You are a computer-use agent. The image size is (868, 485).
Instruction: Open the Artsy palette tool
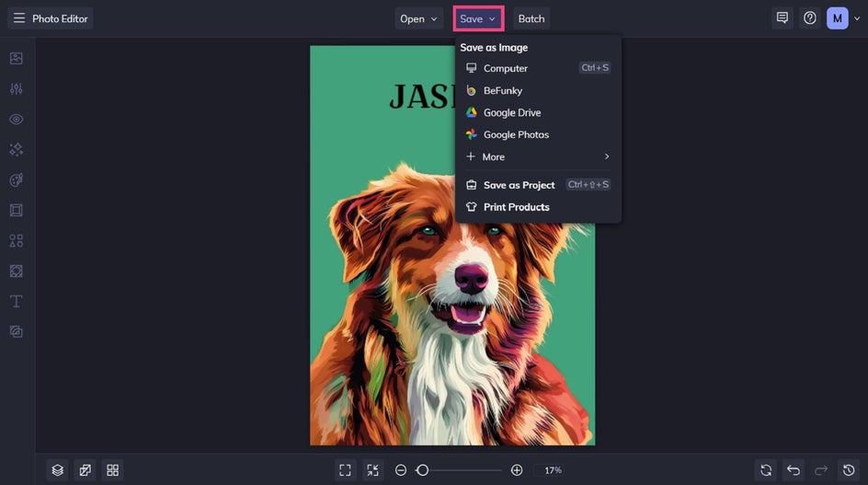(x=16, y=180)
